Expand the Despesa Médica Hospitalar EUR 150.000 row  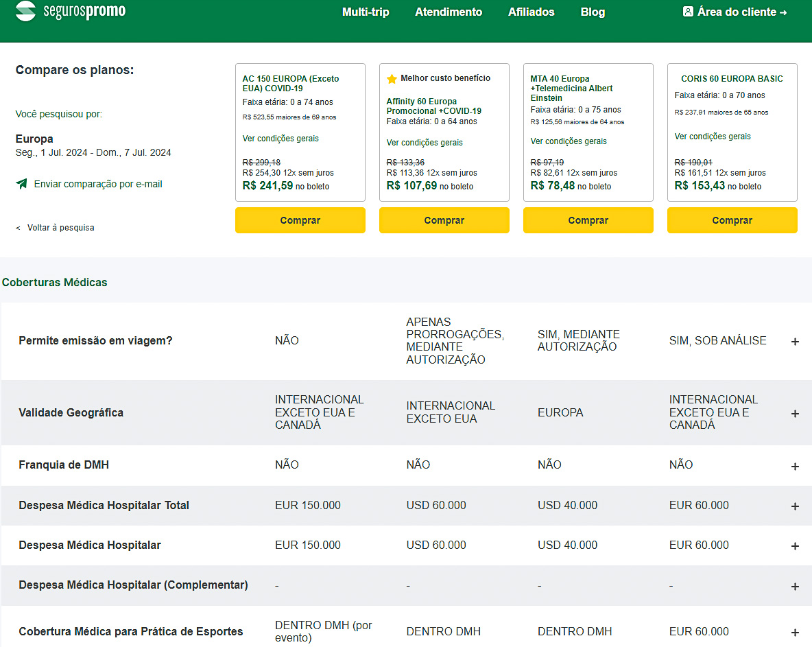coord(795,546)
